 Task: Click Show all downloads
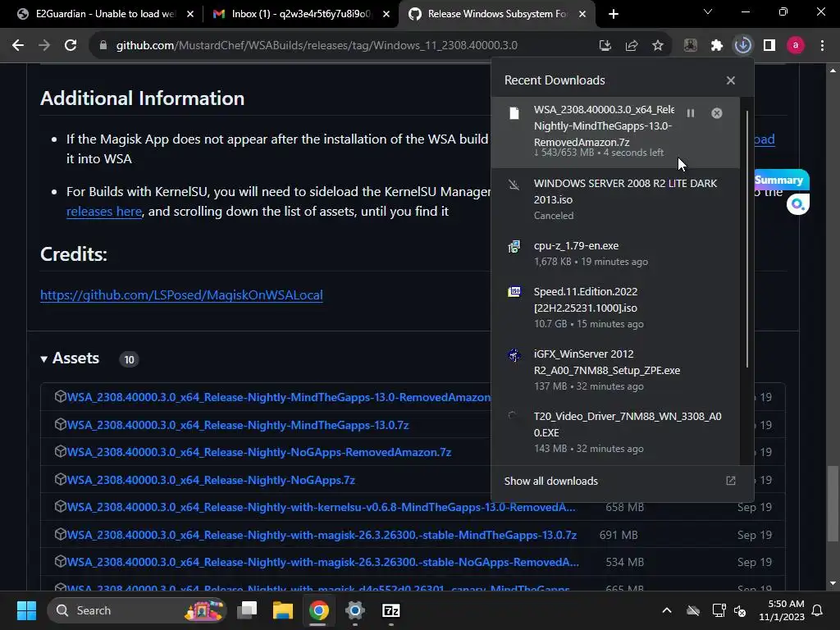coord(550,481)
